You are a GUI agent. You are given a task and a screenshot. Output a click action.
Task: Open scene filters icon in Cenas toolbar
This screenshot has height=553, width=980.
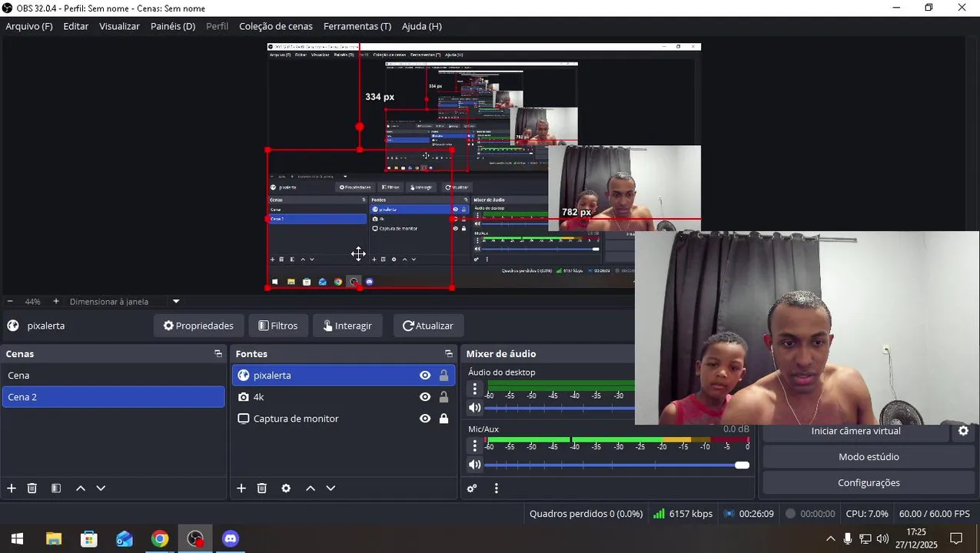(x=56, y=488)
